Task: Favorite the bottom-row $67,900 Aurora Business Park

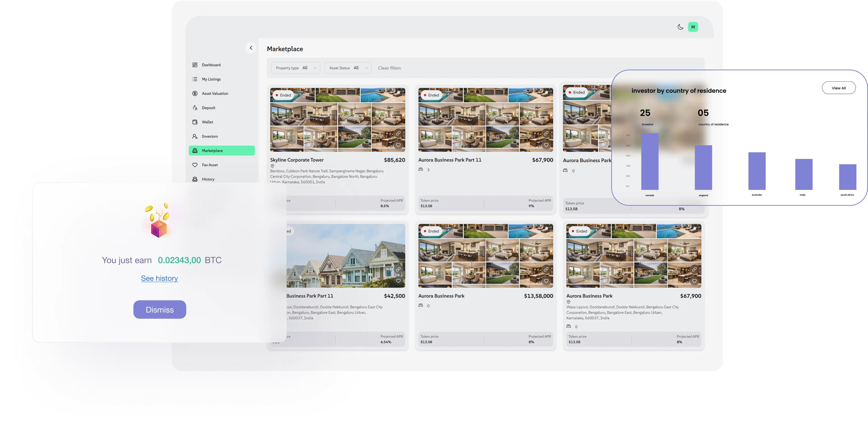Action: [x=695, y=281]
